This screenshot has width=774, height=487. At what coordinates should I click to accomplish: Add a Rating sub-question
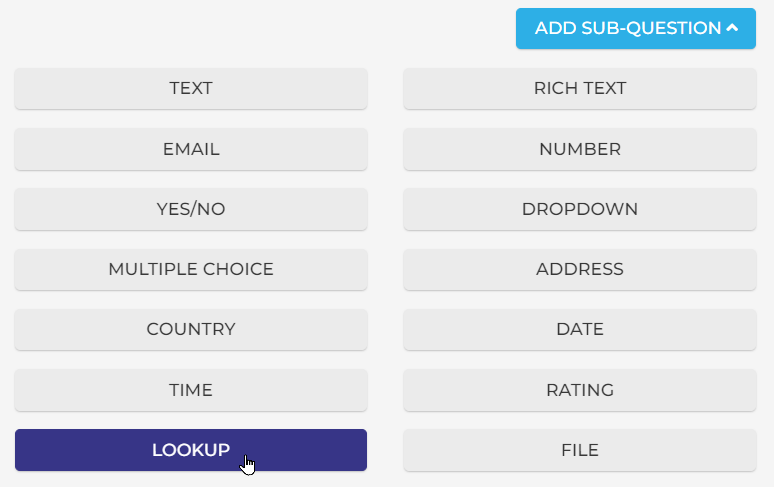pos(580,390)
